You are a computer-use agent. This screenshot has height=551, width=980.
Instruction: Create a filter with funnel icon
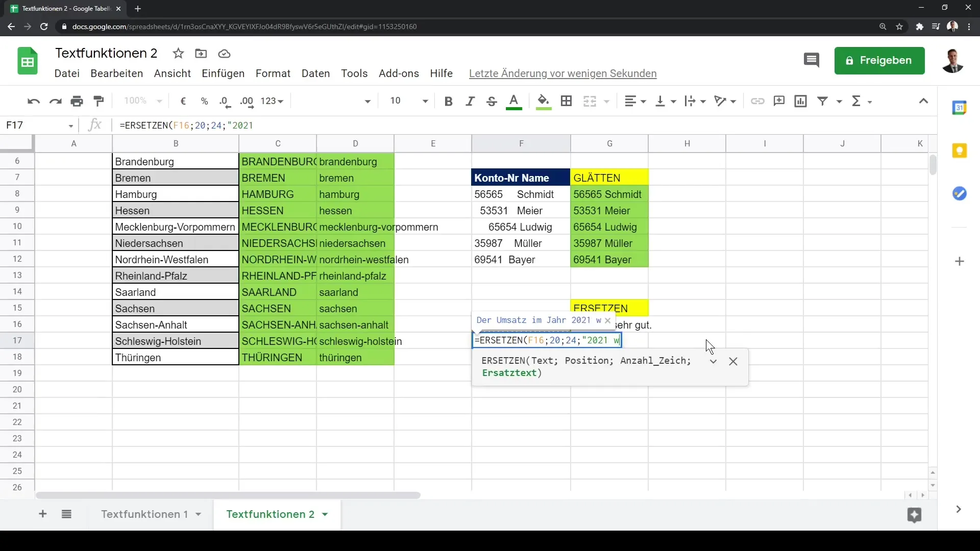click(x=822, y=101)
